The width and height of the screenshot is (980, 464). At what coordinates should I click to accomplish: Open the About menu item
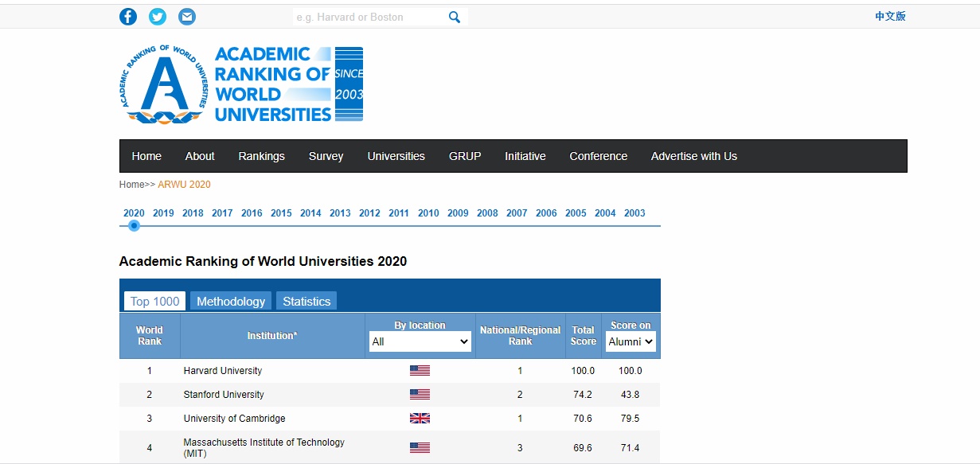200,156
